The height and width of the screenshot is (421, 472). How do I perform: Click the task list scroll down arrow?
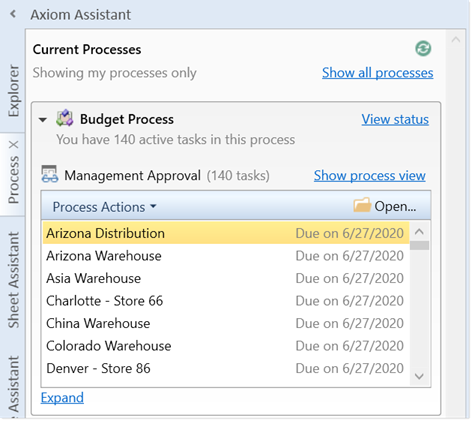(x=419, y=376)
